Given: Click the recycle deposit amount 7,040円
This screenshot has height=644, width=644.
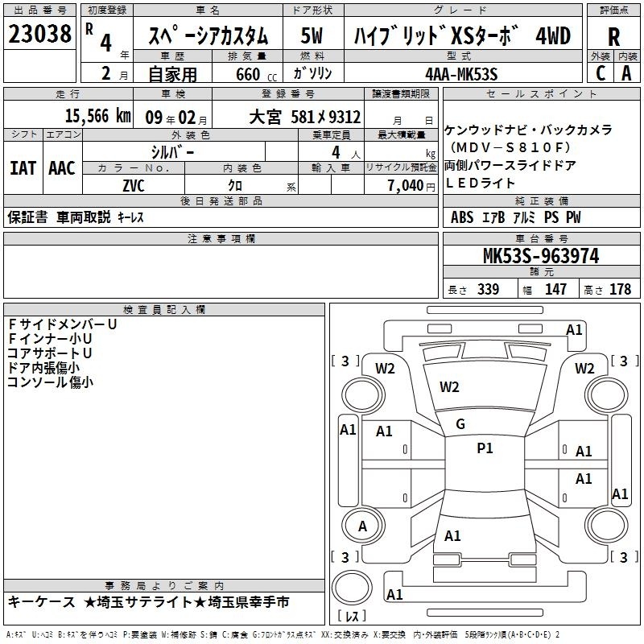Looking at the screenshot, I should 405,184.
